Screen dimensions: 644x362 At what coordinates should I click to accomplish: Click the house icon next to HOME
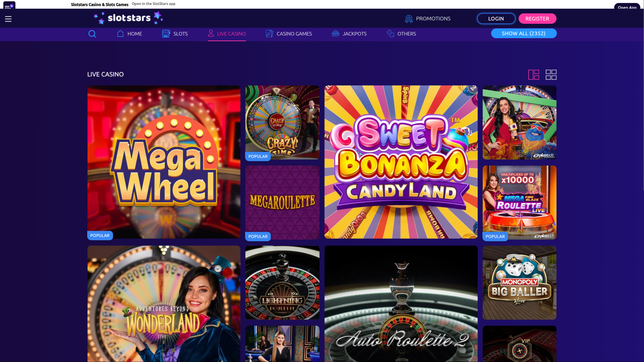click(x=121, y=34)
